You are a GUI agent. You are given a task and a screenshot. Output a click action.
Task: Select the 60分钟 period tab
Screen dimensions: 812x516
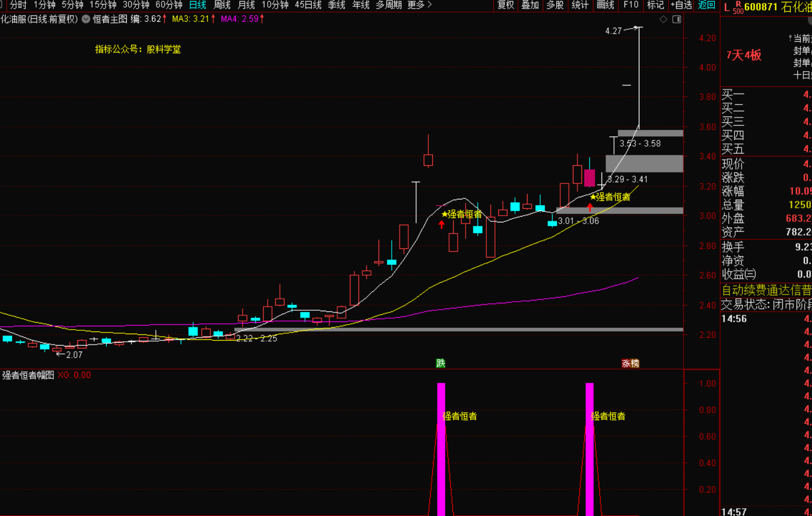169,5
